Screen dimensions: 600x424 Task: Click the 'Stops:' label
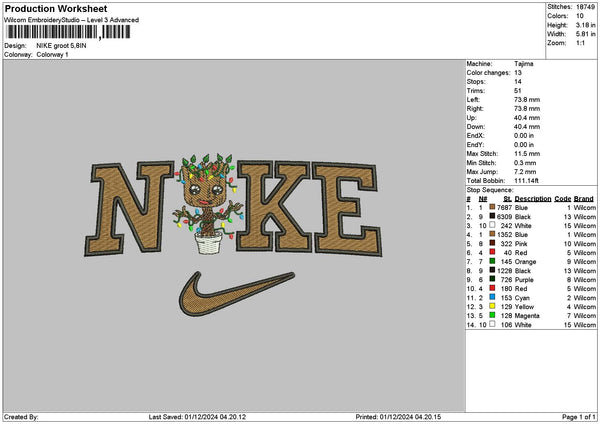click(x=476, y=82)
